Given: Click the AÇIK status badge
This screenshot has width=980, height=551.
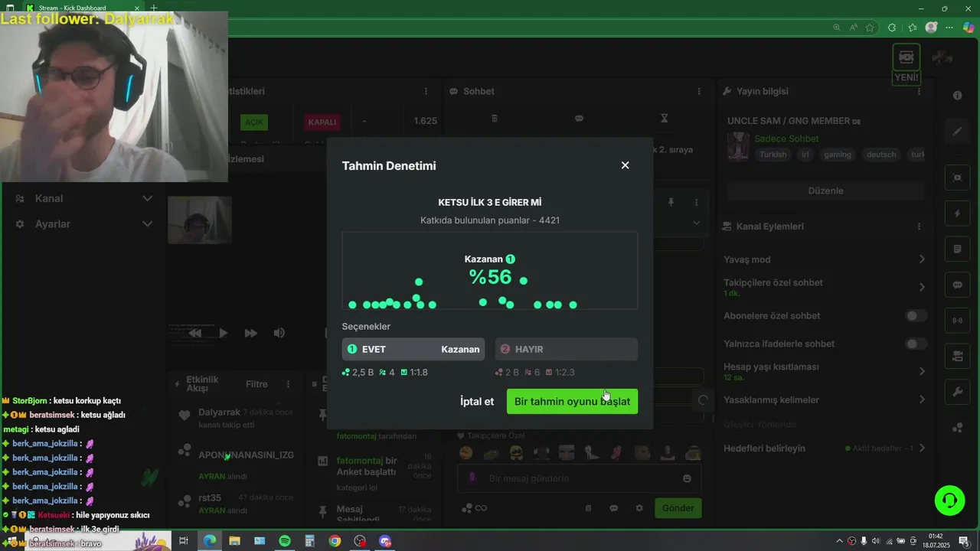Looking at the screenshot, I should [253, 122].
